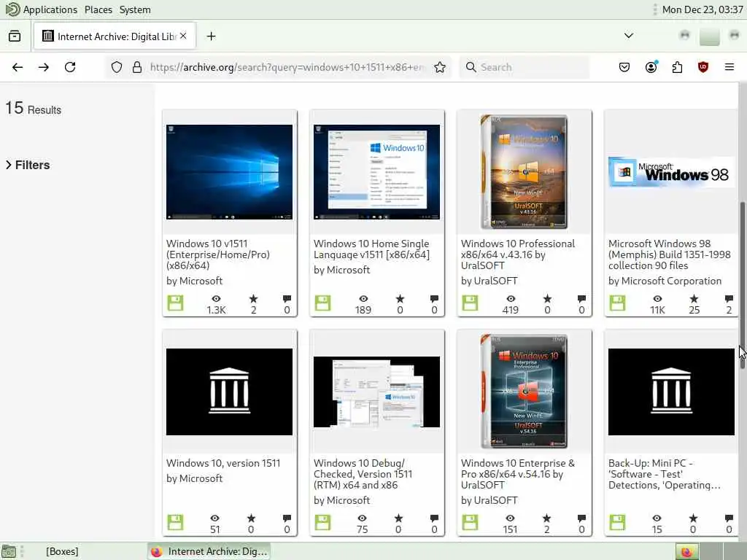Screen dimensions: 747x560
Task: Open the Applications menu
Action: pyautogui.click(x=50, y=9)
